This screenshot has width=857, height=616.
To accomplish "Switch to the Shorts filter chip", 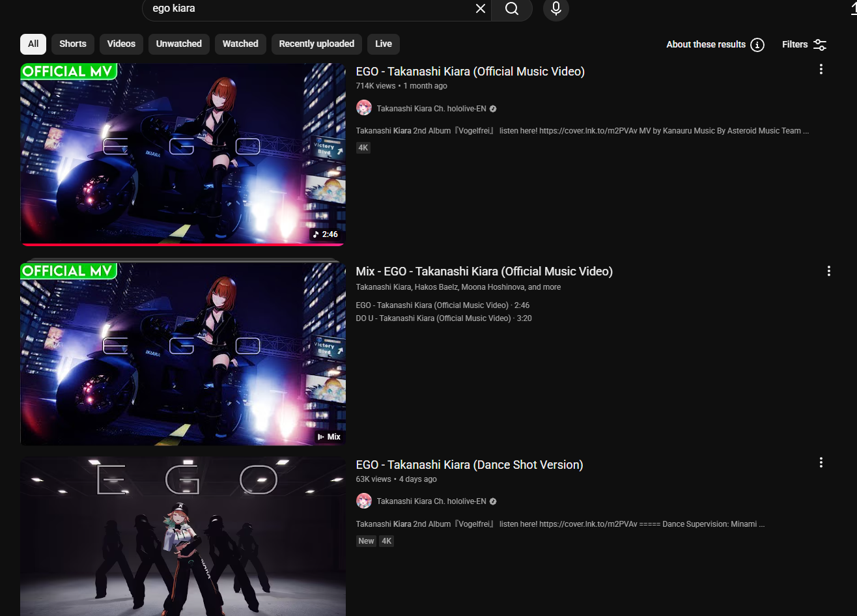I will (x=73, y=44).
